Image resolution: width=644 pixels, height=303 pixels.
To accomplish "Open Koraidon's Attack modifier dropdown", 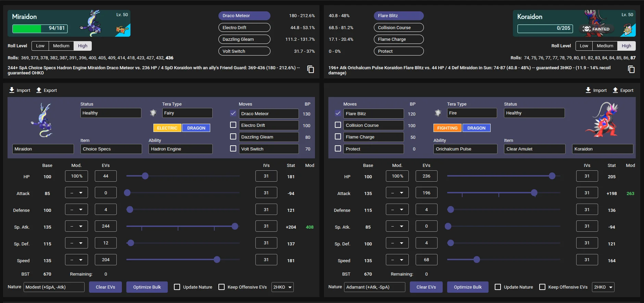I will tap(397, 193).
